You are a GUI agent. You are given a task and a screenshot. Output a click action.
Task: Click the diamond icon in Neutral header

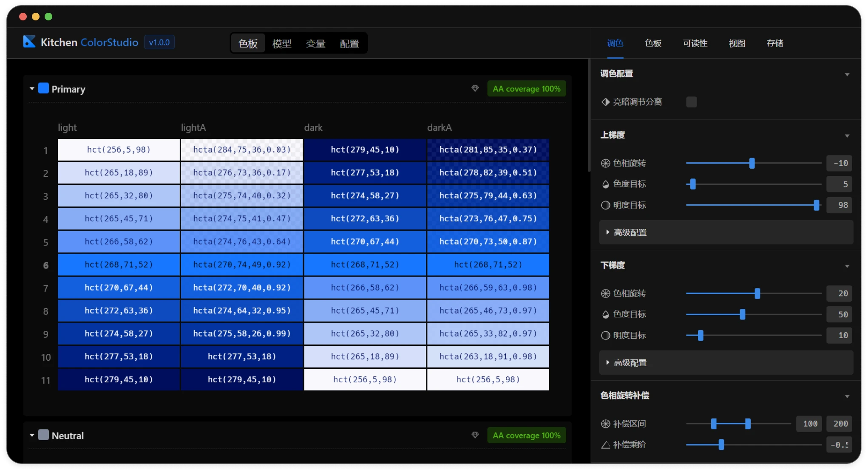pos(475,435)
